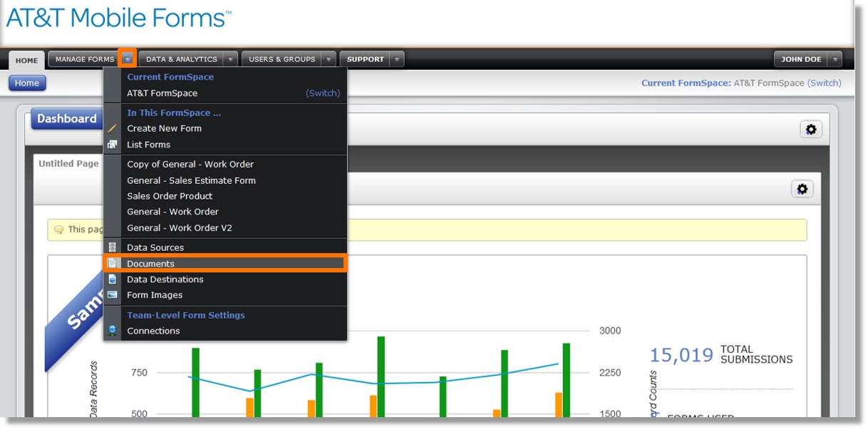
Task: Click the 15,019 total submissions figure
Action: click(x=681, y=355)
